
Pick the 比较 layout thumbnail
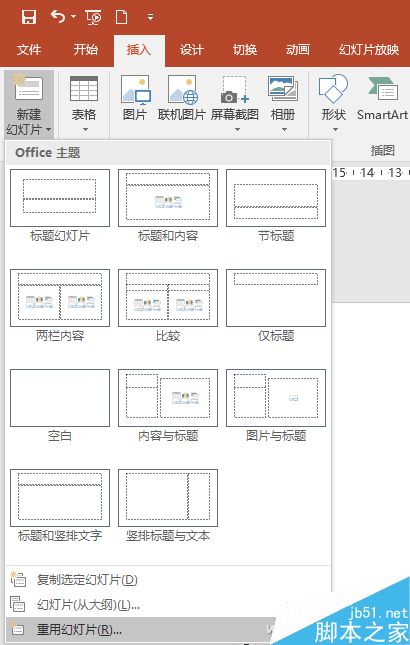pos(168,298)
